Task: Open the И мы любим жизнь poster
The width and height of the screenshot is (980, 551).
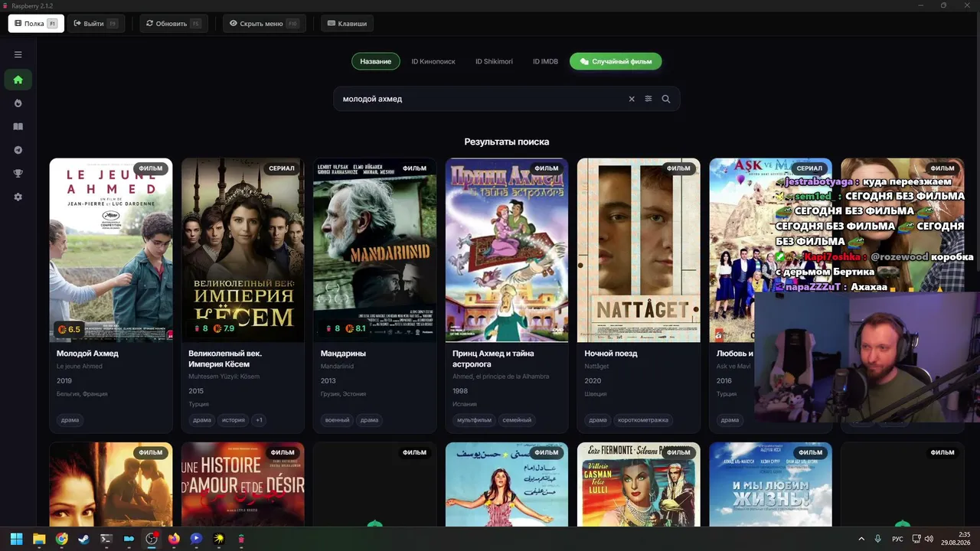Action: pyautogui.click(x=770, y=484)
